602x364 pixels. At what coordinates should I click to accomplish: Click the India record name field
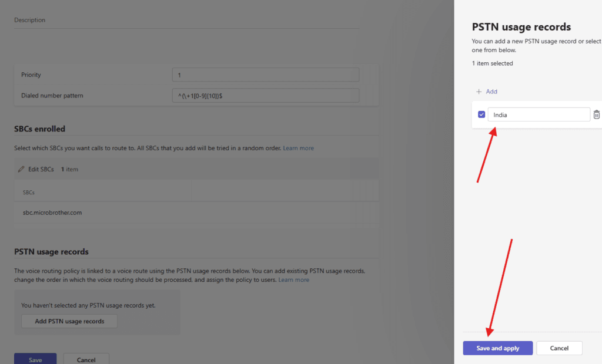click(539, 115)
